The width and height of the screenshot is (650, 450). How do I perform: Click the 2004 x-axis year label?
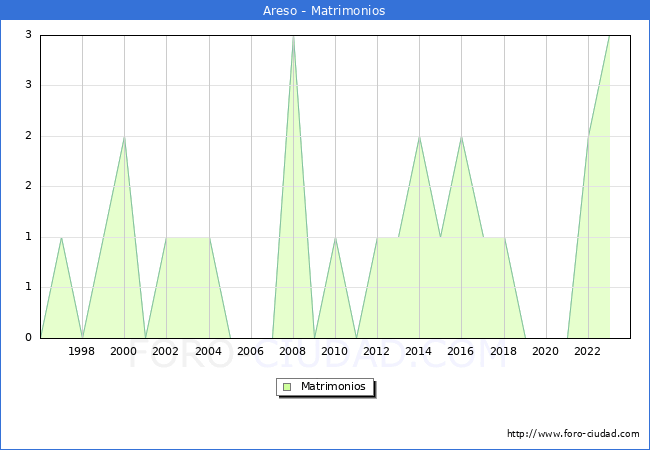pos(208,351)
